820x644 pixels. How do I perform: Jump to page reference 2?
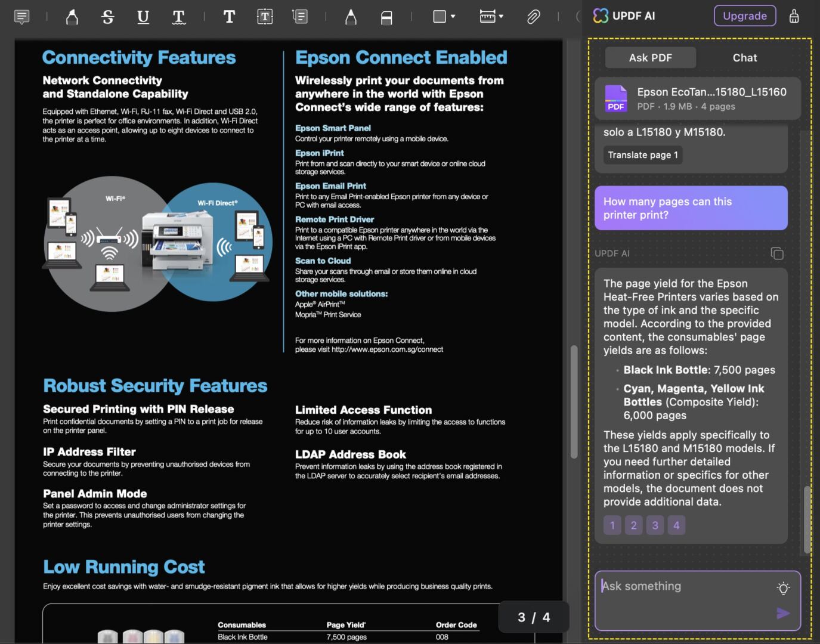click(633, 525)
